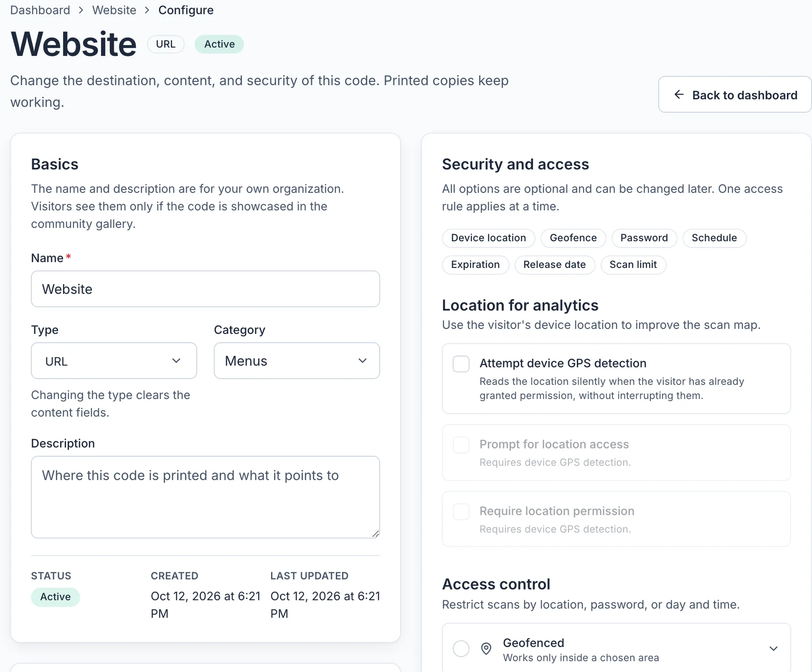The image size is (812, 672).
Task: Check Require location permission box
Action: pos(461,512)
